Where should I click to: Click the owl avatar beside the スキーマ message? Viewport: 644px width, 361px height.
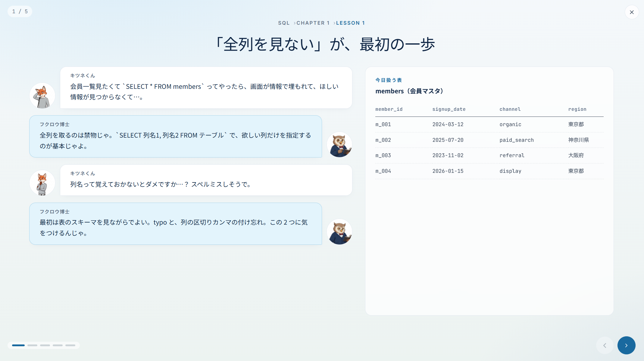click(x=339, y=232)
